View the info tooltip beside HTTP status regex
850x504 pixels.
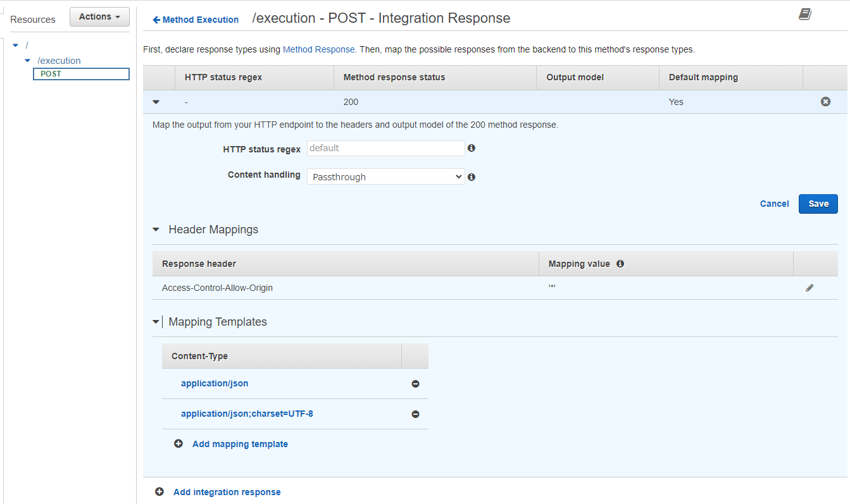471,148
